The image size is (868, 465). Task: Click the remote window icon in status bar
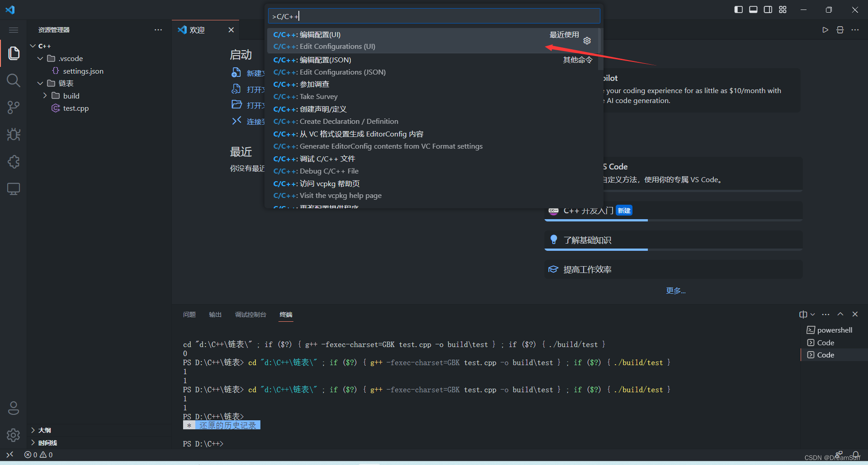tap(10, 455)
